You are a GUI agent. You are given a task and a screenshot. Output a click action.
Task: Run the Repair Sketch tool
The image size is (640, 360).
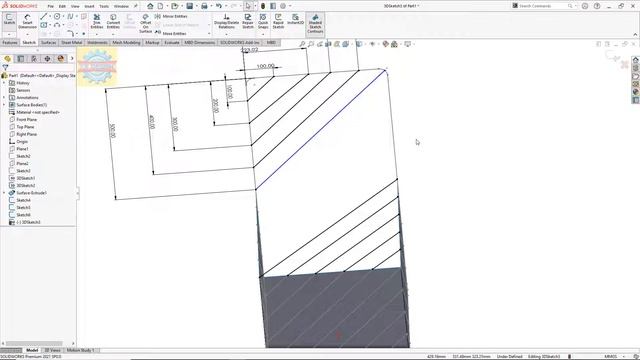(248, 21)
